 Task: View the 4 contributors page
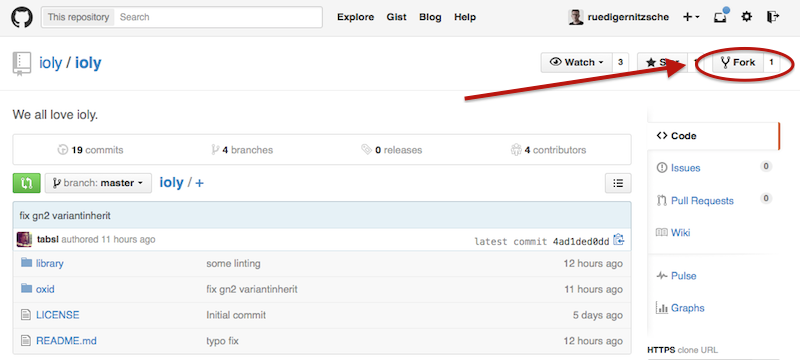click(x=548, y=150)
